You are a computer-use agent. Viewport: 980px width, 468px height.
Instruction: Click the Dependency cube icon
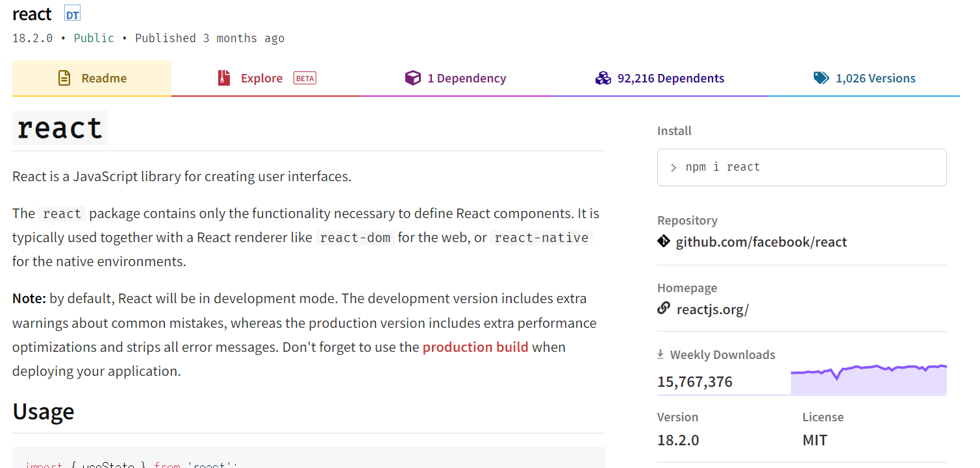(x=412, y=78)
